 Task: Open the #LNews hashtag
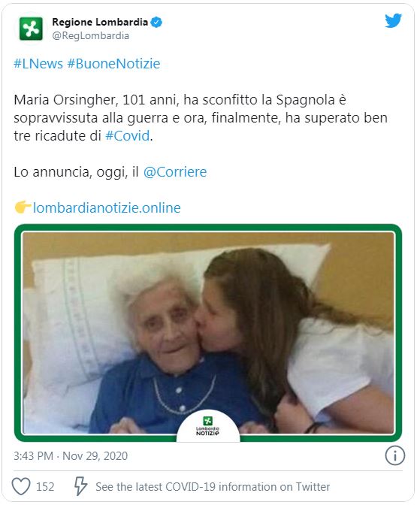[38, 63]
